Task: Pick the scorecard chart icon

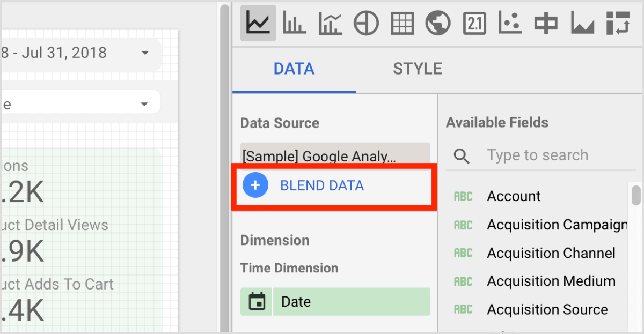Action: click(473, 23)
